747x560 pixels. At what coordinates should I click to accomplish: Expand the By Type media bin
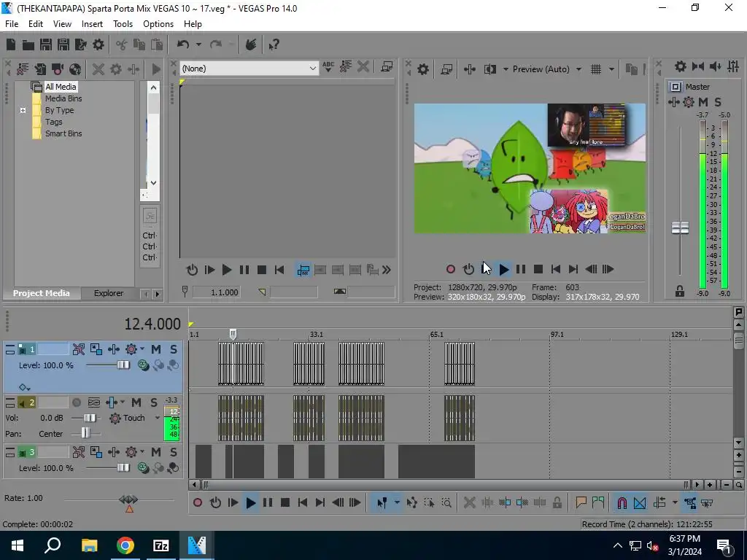23,111
